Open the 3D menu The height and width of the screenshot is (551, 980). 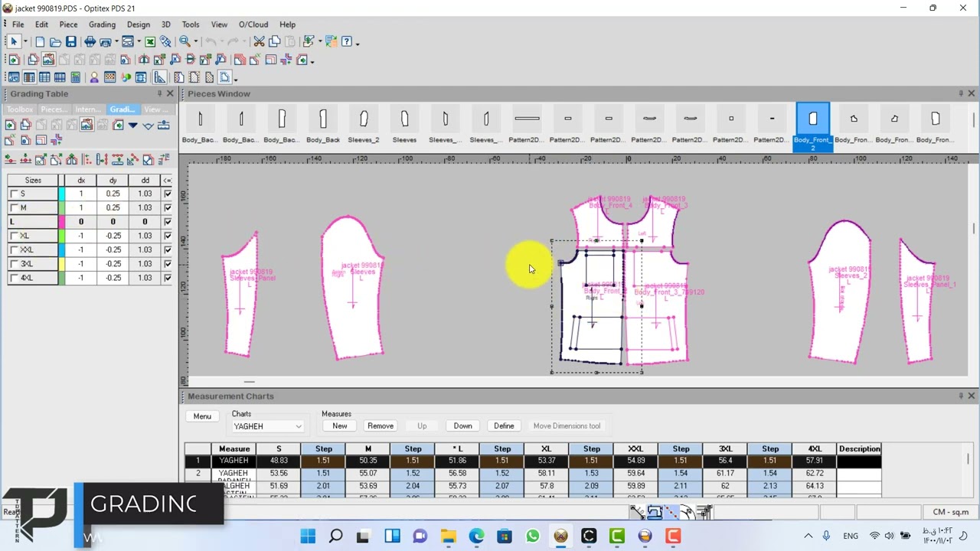pyautogui.click(x=165, y=24)
